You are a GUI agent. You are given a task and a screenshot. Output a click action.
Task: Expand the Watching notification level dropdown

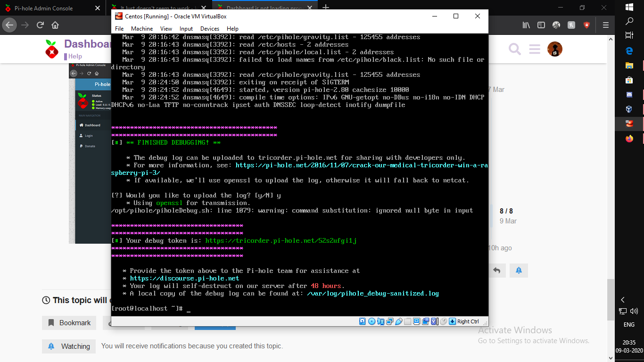(69, 346)
